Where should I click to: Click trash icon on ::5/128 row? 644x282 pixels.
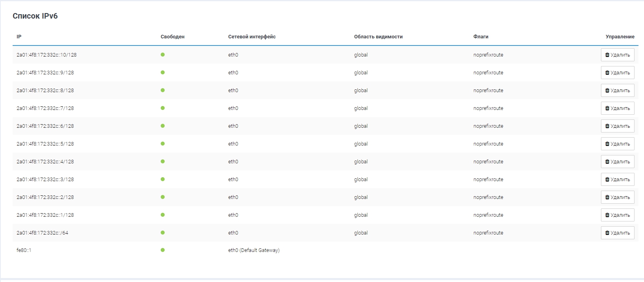(607, 144)
